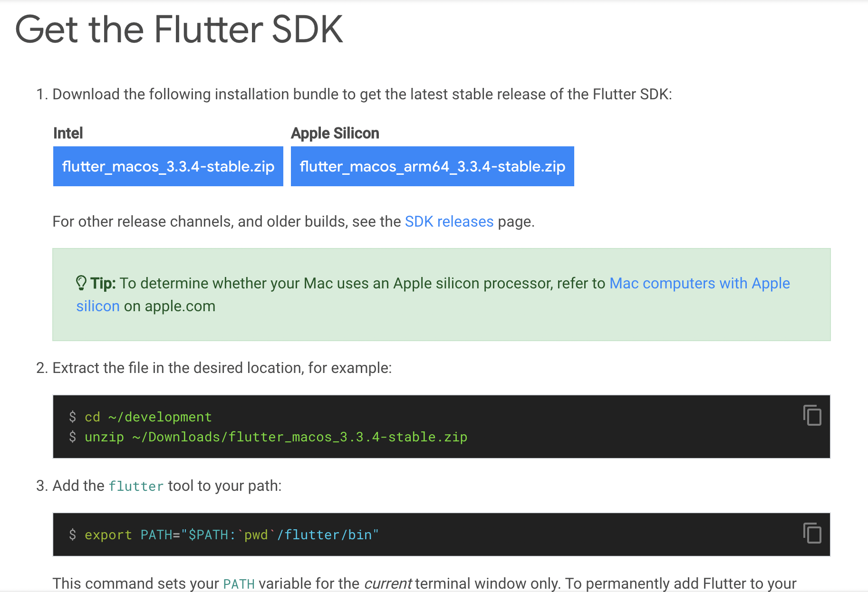Click 'on apple.com' text in tip
Image resolution: width=868 pixels, height=592 pixels.
(x=170, y=306)
